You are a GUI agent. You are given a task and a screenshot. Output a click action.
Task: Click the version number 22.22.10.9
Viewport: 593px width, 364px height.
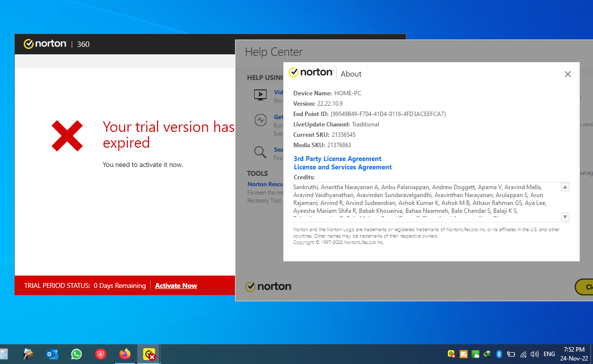[x=330, y=104]
